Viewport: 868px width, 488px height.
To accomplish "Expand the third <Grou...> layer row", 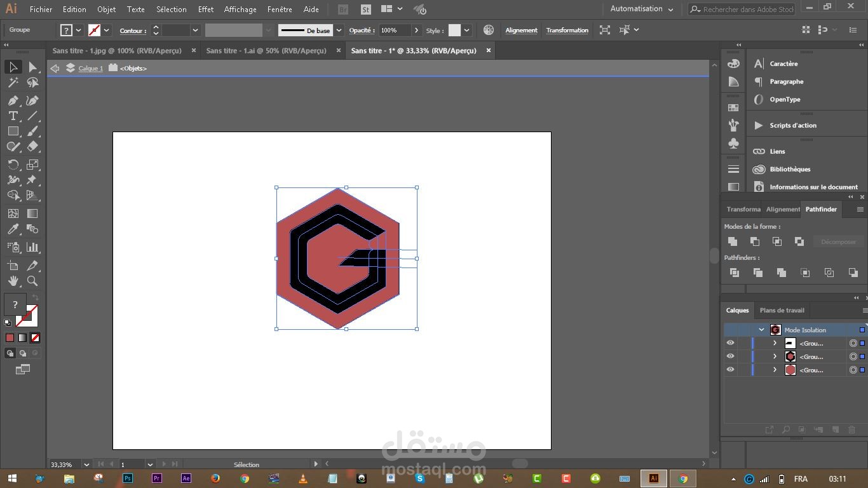I will 775,370.
